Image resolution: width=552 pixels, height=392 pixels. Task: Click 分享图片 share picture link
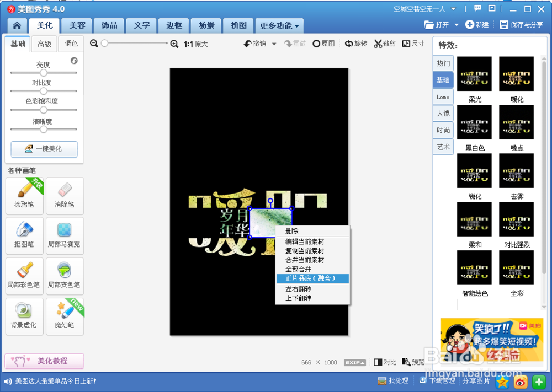476,381
